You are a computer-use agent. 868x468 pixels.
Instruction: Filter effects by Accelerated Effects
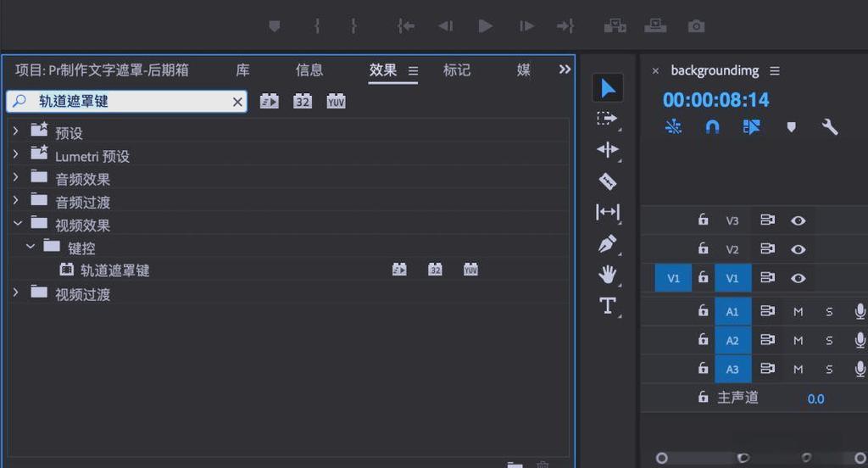(269, 102)
